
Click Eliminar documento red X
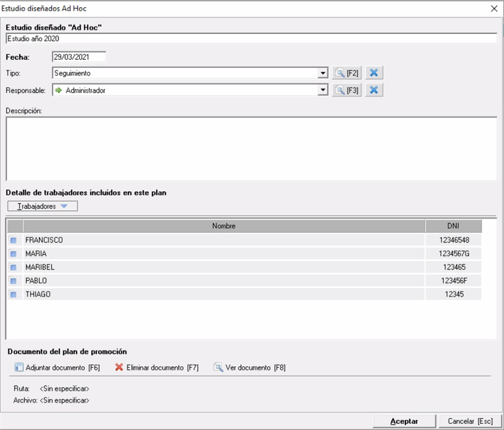coord(119,368)
